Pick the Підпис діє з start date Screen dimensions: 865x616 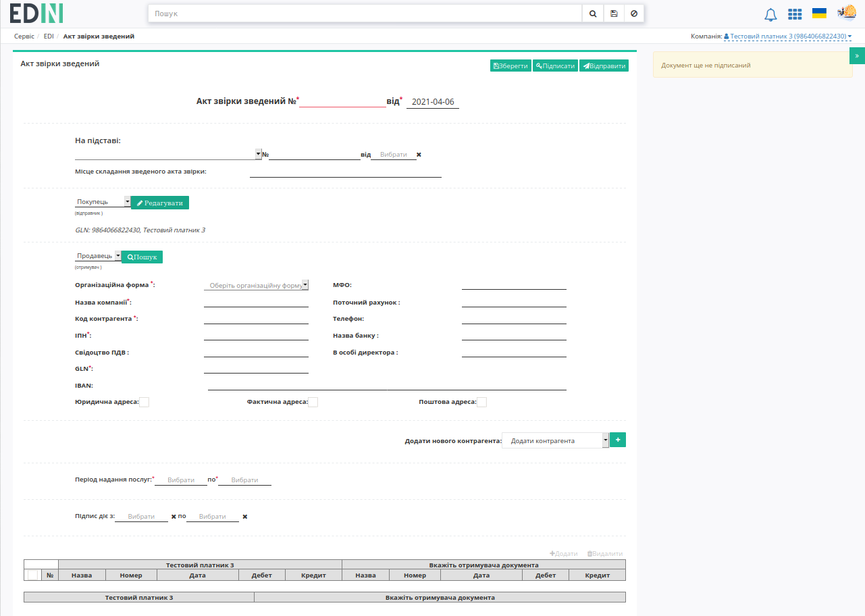pos(141,517)
